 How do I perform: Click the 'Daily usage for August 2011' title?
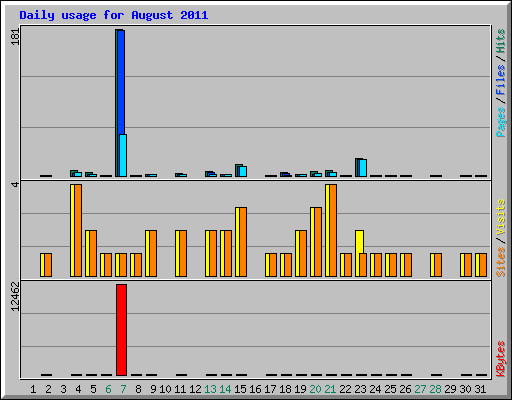tap(114, 15)
